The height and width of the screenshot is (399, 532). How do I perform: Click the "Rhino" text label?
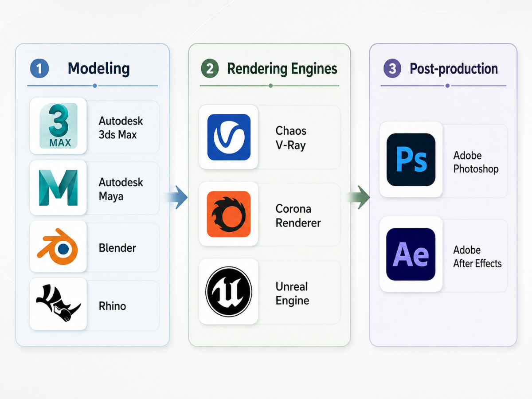pos(112,305)
